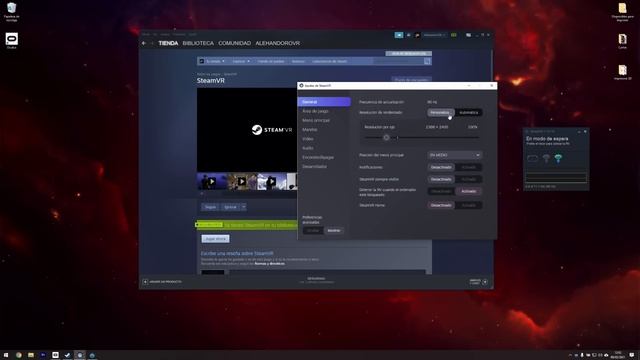Click Steam's forward navigation arrow
Screen dimensions: 640x360
click(152, 43)
